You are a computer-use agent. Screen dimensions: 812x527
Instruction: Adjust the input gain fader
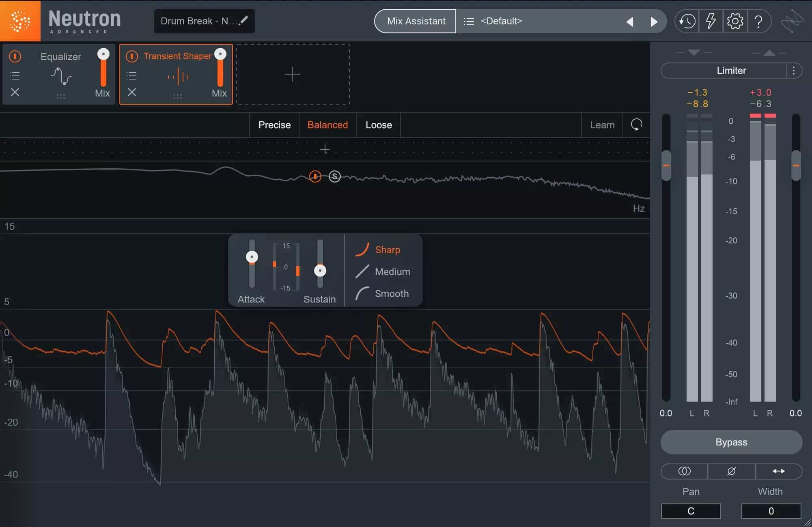666,166
